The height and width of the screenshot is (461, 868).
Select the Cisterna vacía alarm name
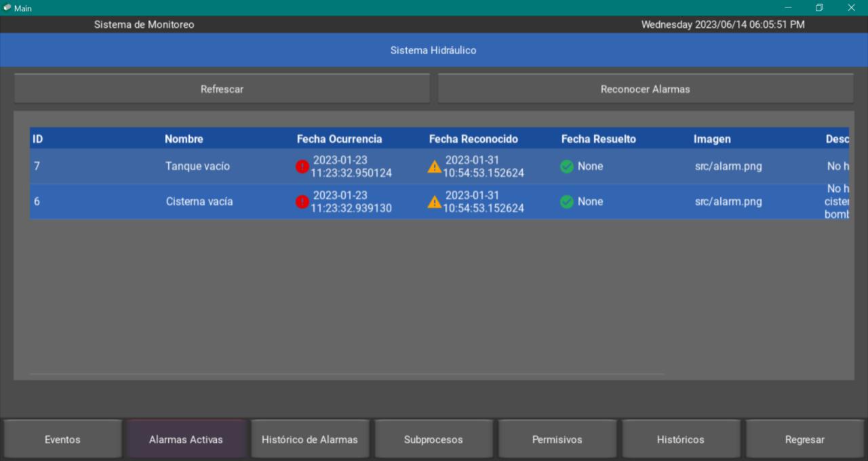click(199, 201)
